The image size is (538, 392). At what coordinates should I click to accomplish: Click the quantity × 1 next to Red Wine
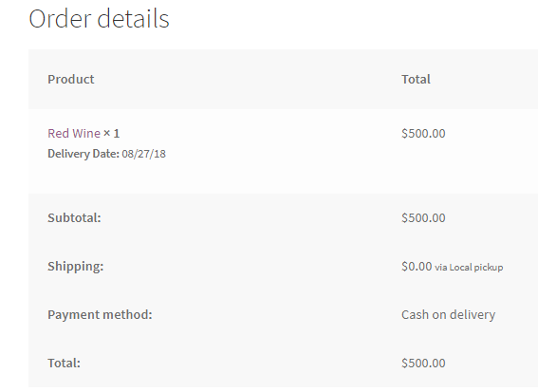tap(111, 133)
